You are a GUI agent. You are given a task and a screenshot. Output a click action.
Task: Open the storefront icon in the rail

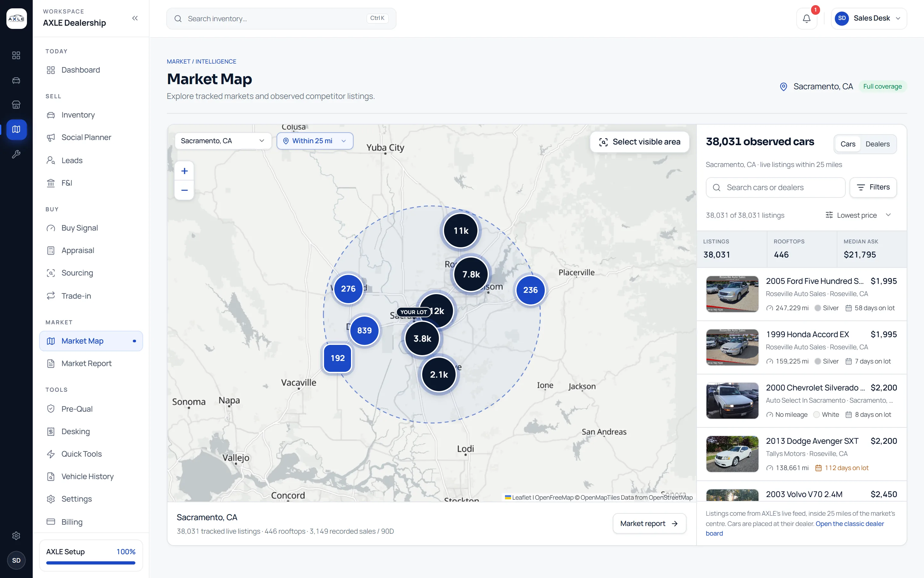[16, 105]
